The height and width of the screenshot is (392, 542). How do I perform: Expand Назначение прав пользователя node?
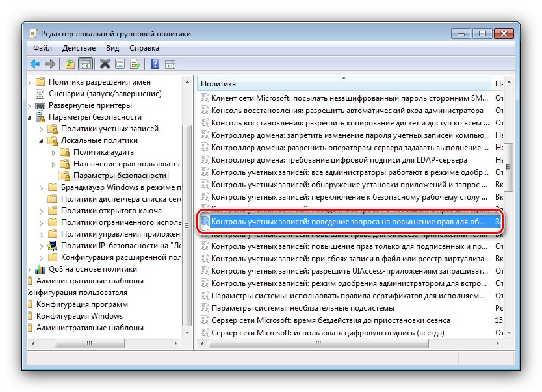click(53, 164)
